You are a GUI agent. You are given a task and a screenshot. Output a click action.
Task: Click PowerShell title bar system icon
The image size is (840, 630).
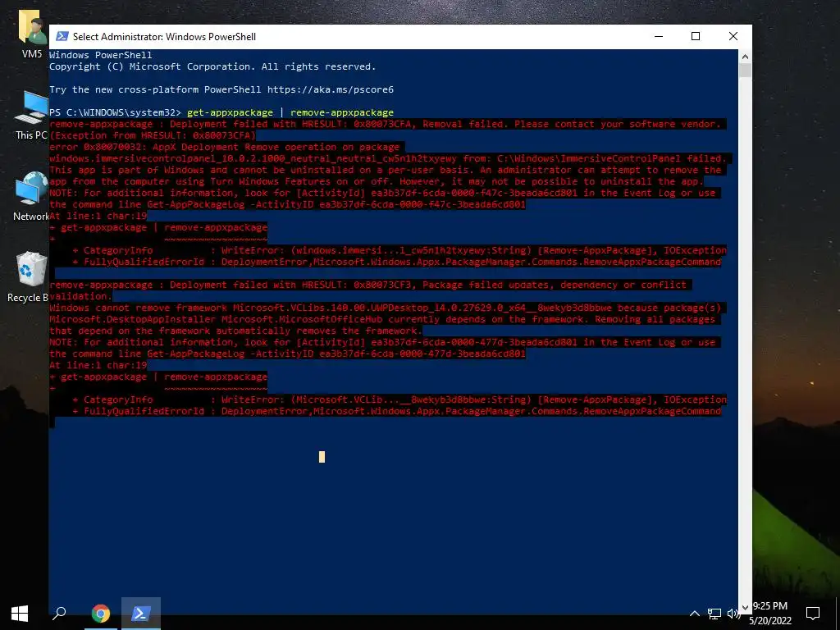62,36
